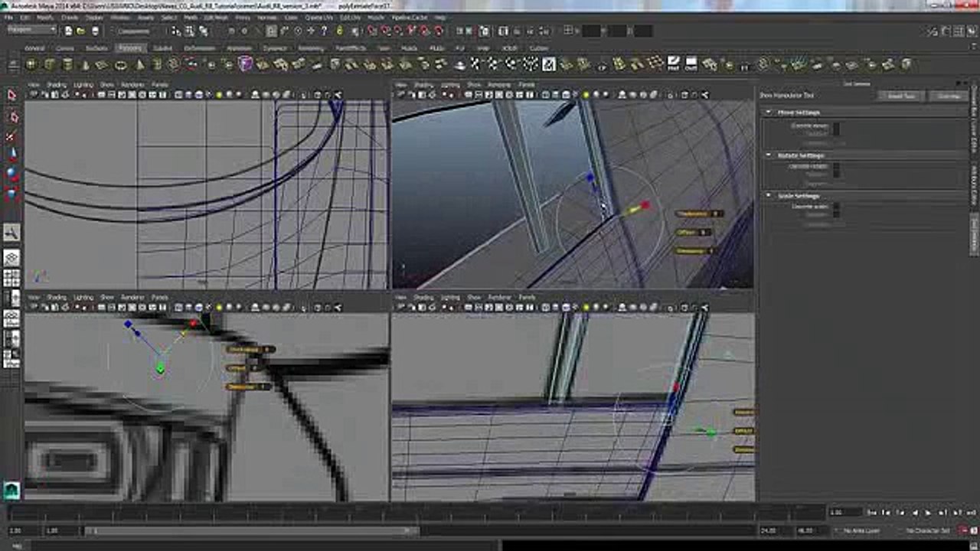Image resolution: width=980 pixels, height=551 pixels.
Task: Create a polygon plane from the shelf
Action: 103,65
